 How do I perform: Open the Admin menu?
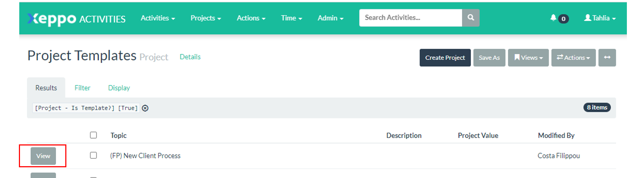coord(330,18)
